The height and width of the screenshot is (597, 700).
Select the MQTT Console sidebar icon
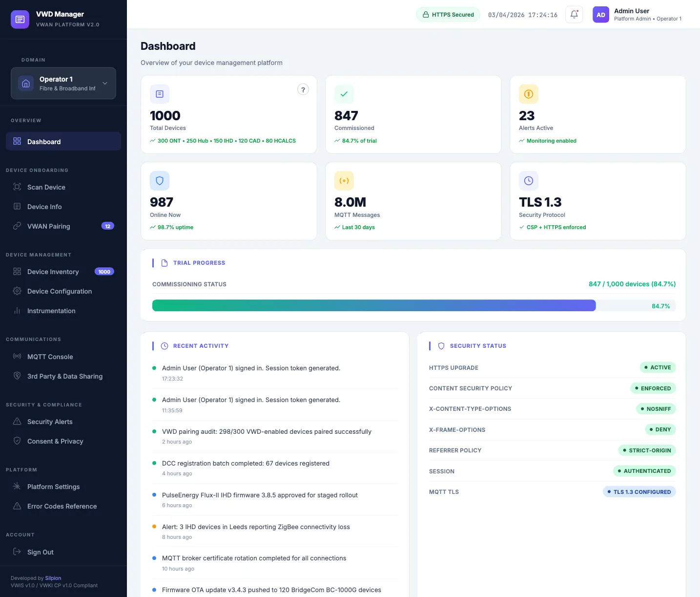coord(17,357)
